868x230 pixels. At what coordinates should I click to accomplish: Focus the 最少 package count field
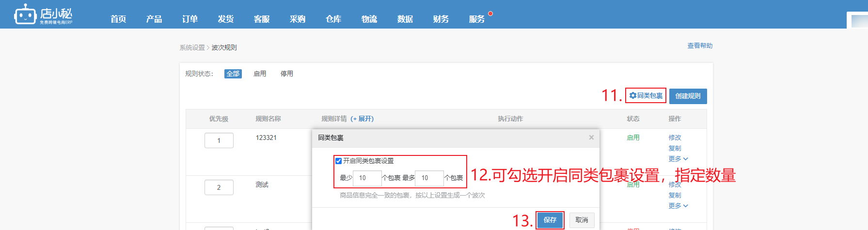(x=367, y=178)
